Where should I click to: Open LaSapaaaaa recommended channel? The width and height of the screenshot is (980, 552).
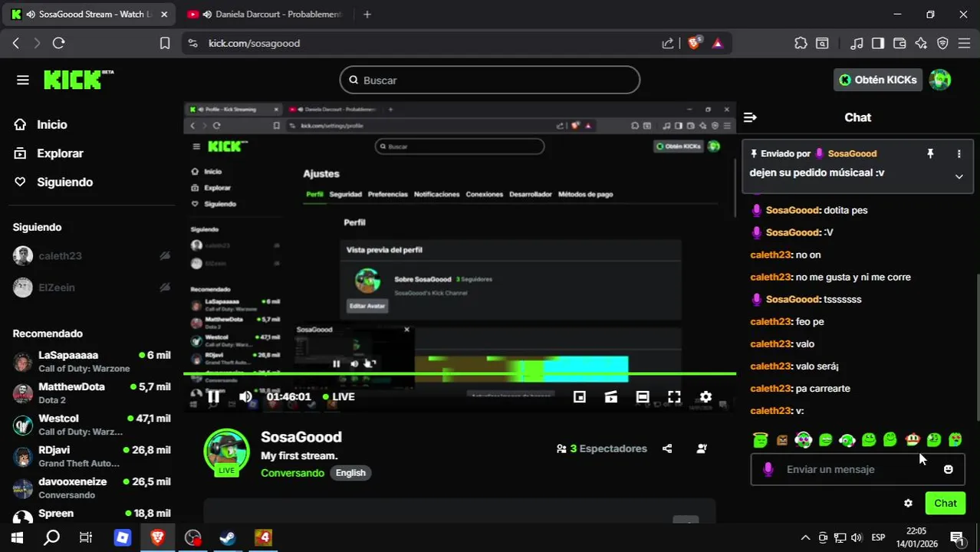[x=91, y=361]
